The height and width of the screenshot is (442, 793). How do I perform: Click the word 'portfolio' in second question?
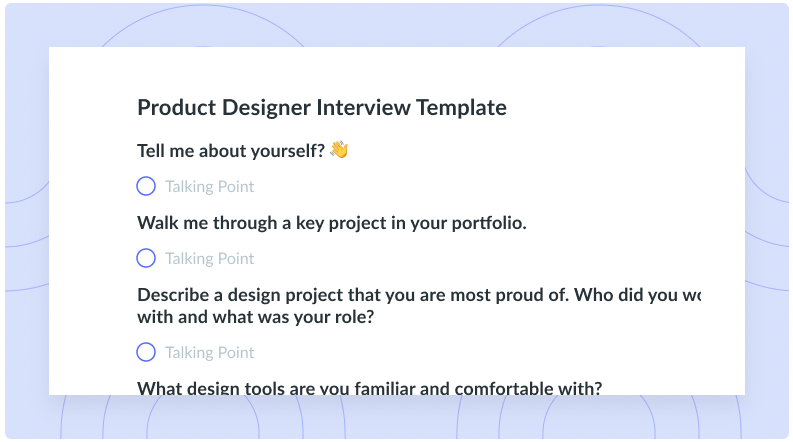487,223
